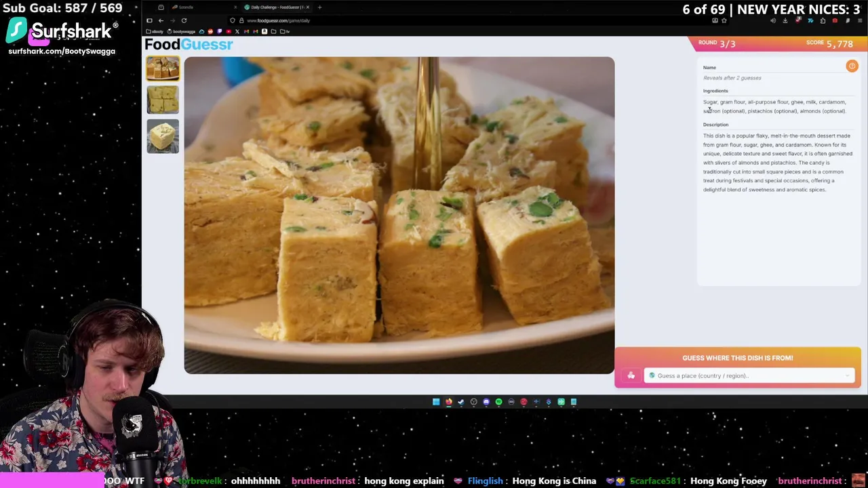
Task: Click the tracking protection shield icon
Action: 233,20
